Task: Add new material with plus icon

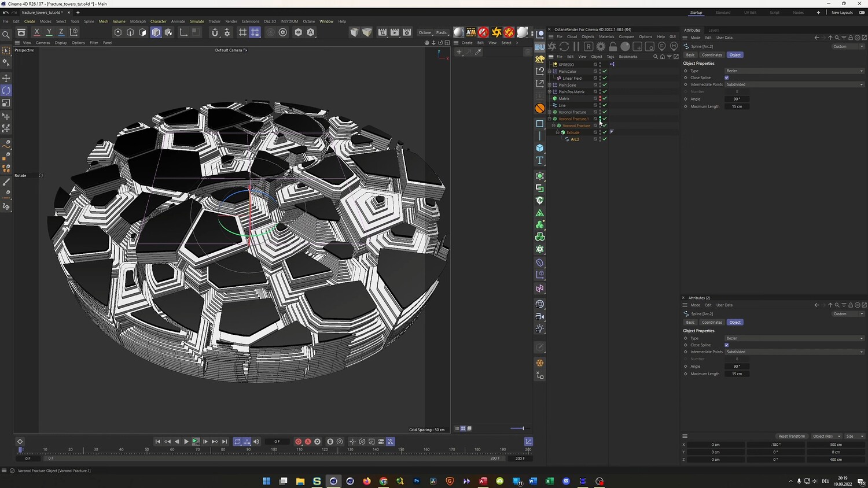Action: point(459,52)
